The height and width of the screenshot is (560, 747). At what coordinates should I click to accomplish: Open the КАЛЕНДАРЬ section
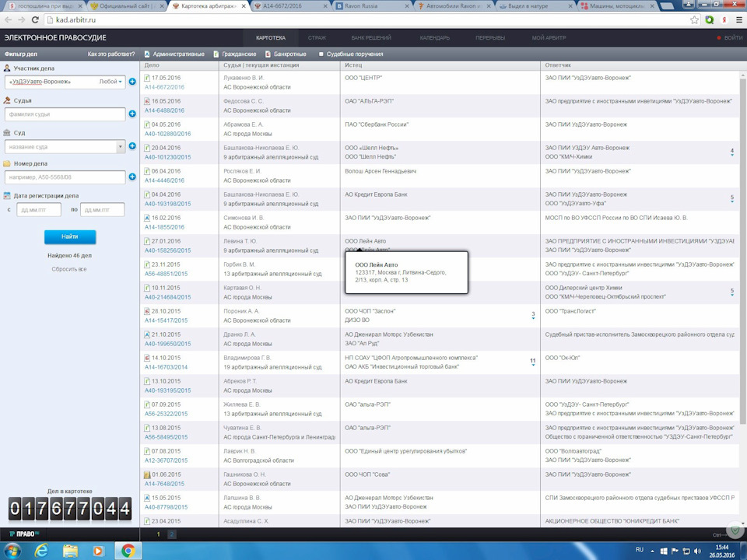pyautogui.click(x=434, y=37)
